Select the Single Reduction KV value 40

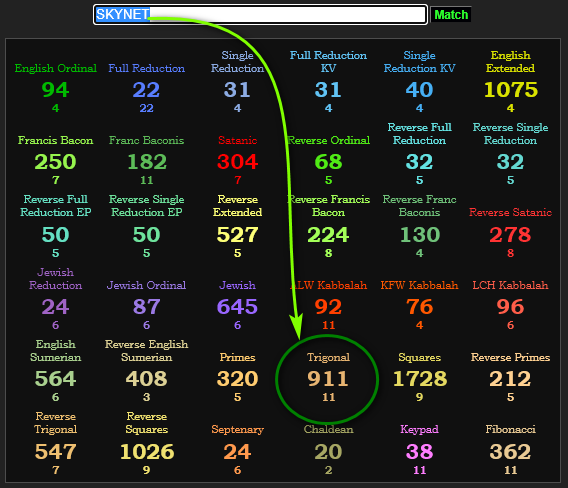419,89
